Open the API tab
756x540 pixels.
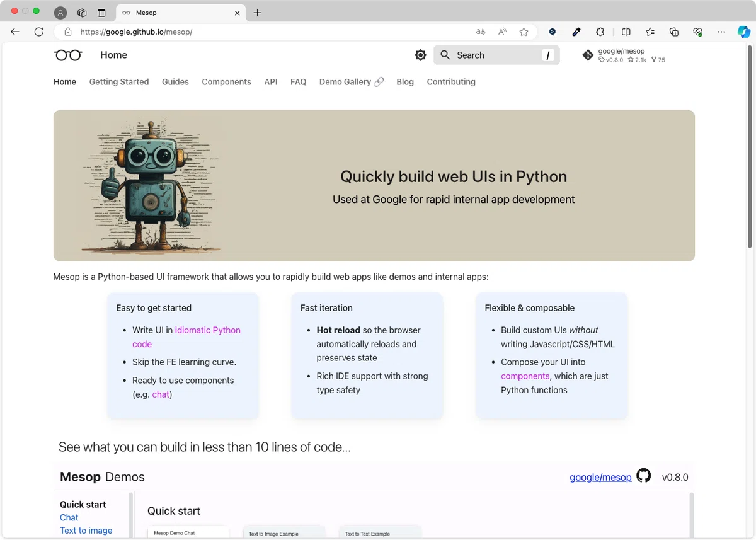tap(271, 82)
